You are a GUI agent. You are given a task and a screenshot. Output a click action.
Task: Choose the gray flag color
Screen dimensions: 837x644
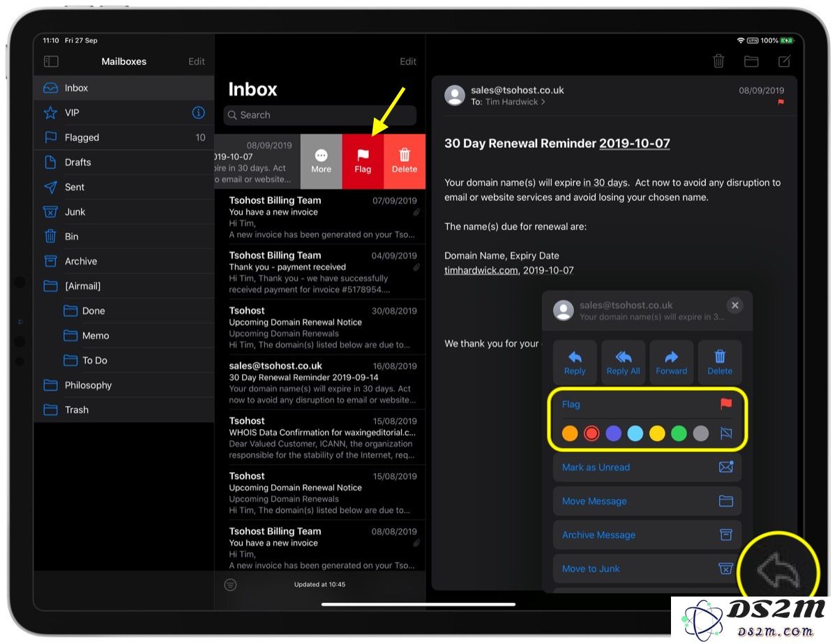(701, 433)
